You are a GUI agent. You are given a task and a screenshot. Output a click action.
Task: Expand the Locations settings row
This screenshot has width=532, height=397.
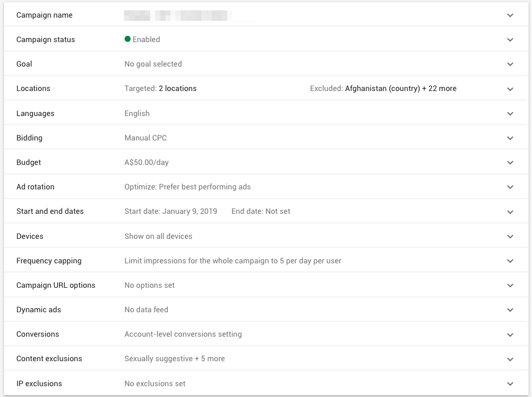coord(510,89)
